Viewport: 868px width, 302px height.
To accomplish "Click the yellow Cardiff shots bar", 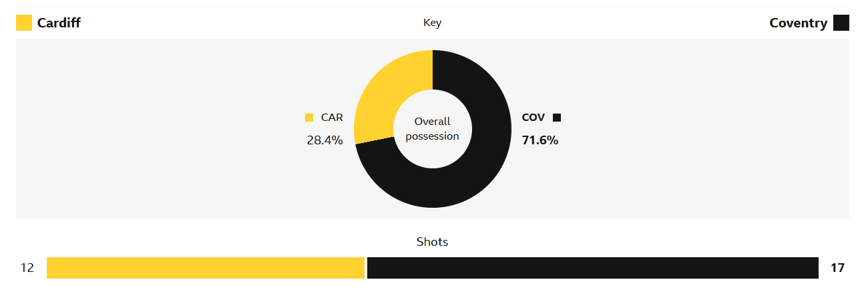I will (x=206, y=268).
